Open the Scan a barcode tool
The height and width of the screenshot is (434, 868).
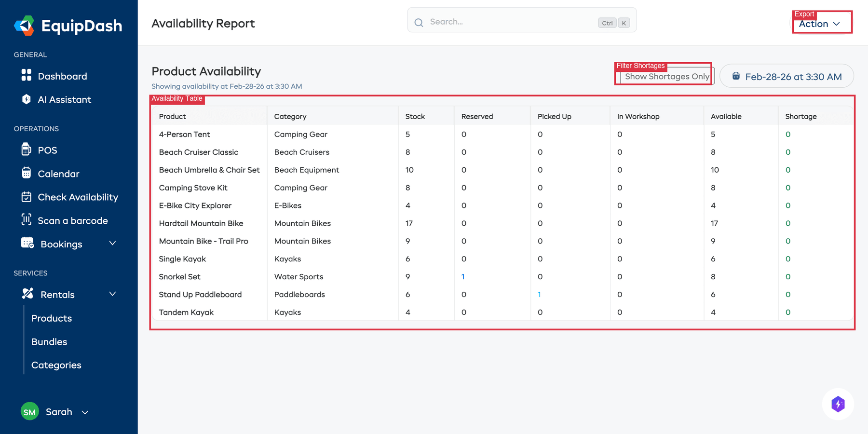[73, 220]
